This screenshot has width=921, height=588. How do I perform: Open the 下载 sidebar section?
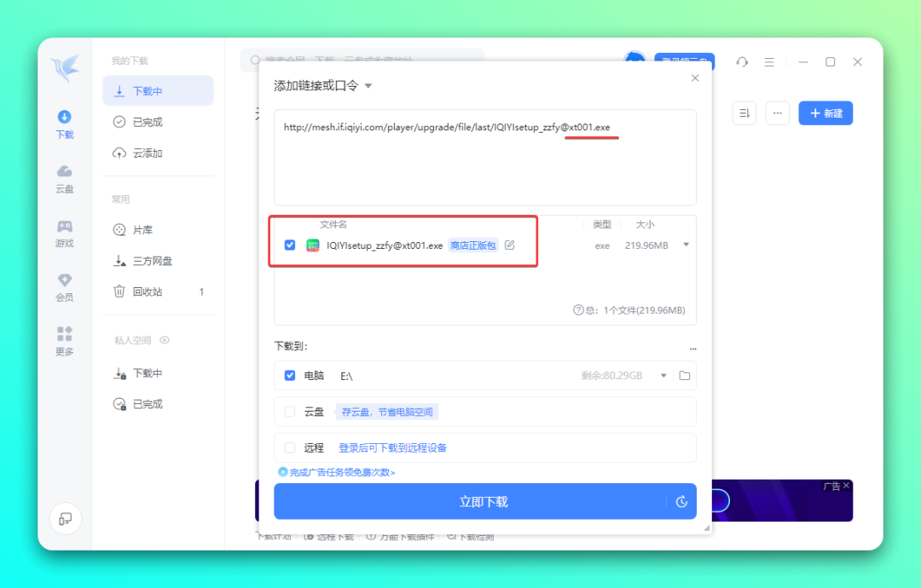click(x=65, y=124)
